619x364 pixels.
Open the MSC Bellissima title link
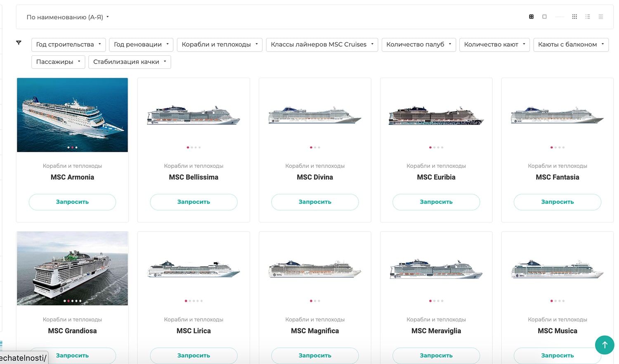(194, 177)
